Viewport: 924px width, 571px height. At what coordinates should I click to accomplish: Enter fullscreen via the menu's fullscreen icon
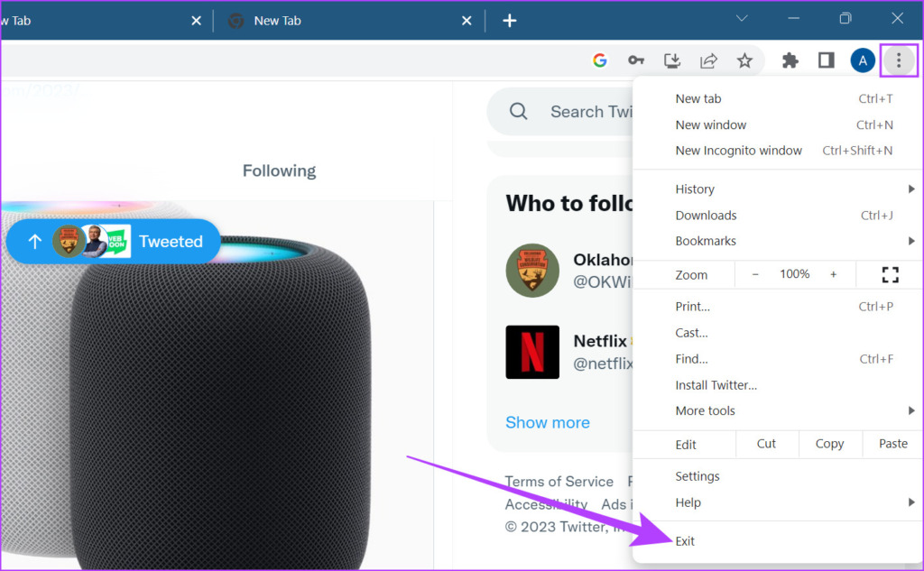click(x=889, y=274)
